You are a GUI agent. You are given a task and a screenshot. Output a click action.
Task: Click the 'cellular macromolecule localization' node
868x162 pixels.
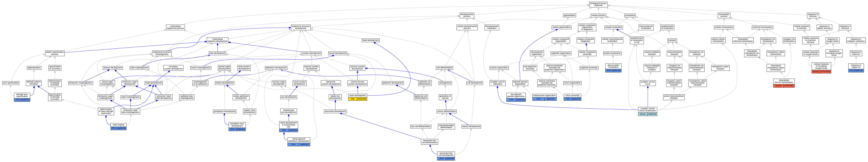coord(612,40)
